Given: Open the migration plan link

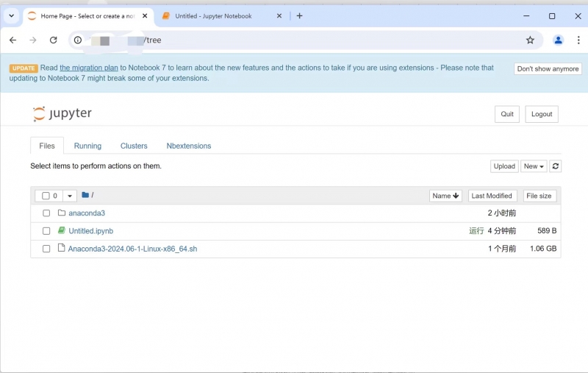Looking at the screenshot, I should click(89, 68).
